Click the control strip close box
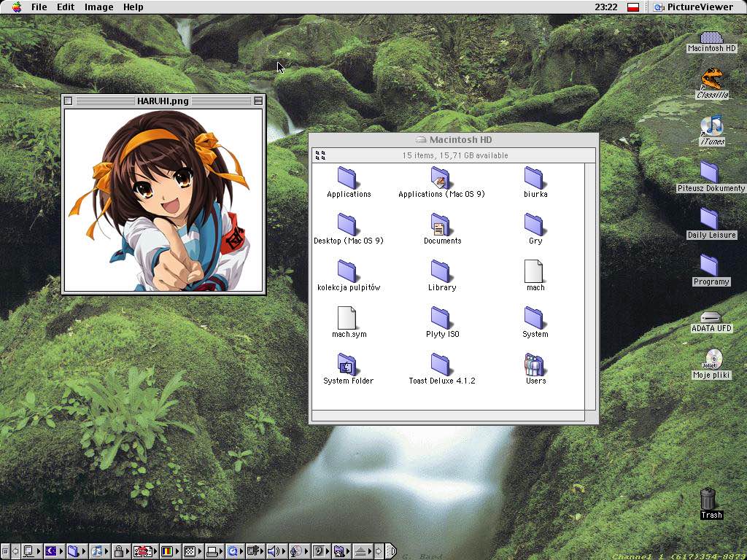 [5, 551]
